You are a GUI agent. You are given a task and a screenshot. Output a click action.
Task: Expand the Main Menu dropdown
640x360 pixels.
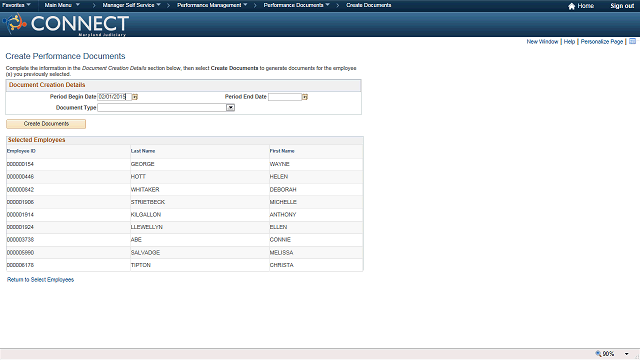point(62,5)
